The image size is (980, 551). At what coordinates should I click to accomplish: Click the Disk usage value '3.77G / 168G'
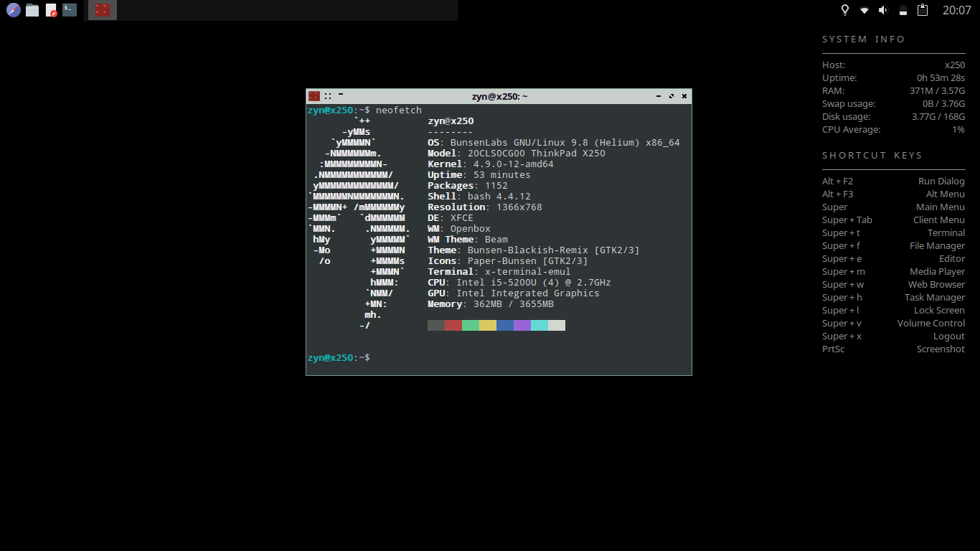point(938,117)
